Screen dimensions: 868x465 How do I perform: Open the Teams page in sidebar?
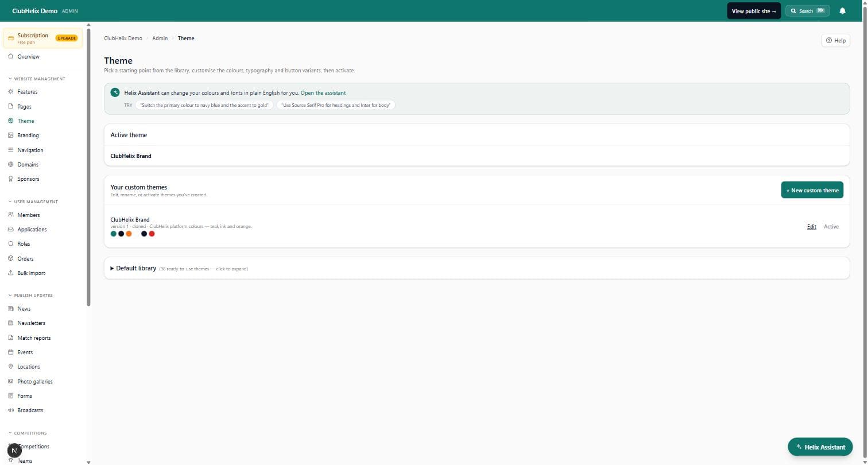coord(25,460)
